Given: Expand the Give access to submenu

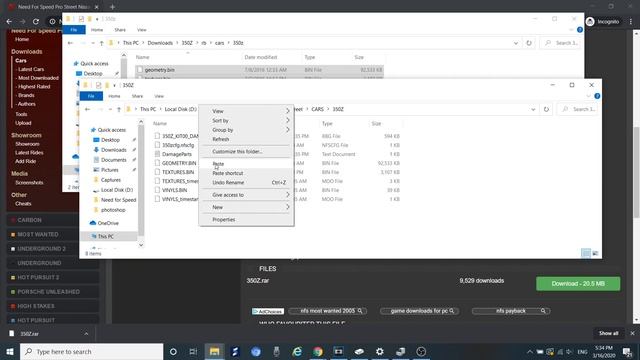Looking at the screenshot, I should [288, 195].
